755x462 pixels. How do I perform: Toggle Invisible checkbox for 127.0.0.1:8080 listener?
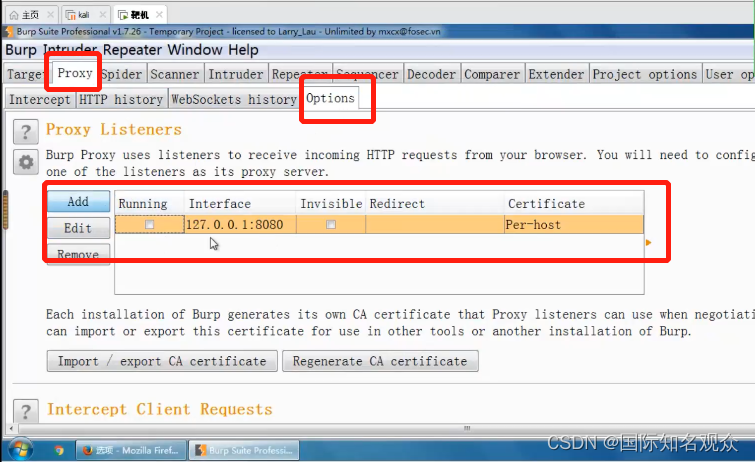tap(331, 224)
